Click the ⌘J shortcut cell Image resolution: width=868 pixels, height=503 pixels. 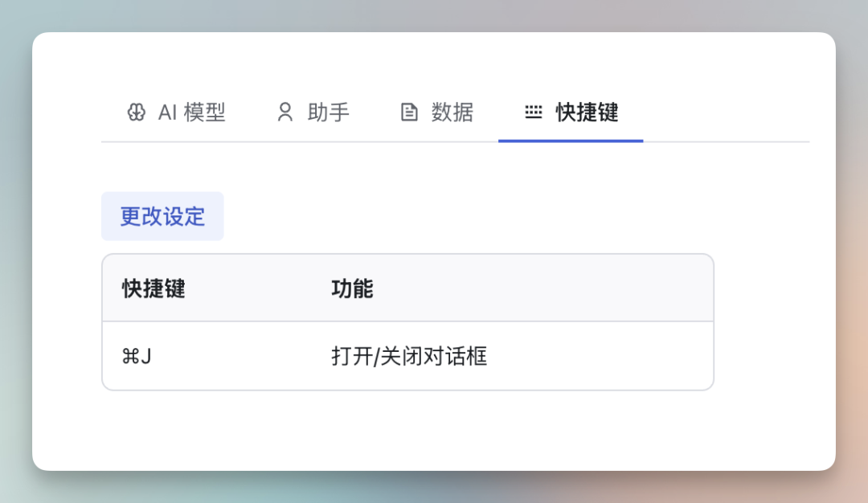tap(136, 354)
